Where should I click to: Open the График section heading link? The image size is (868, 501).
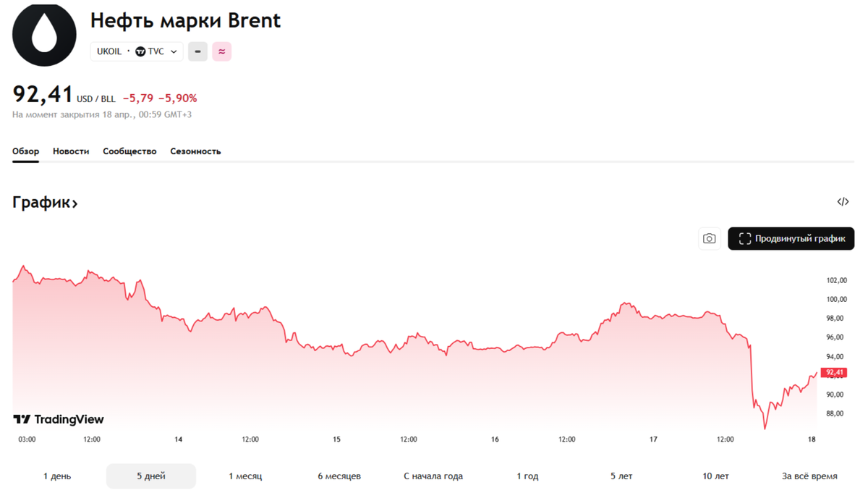point(45,203)
